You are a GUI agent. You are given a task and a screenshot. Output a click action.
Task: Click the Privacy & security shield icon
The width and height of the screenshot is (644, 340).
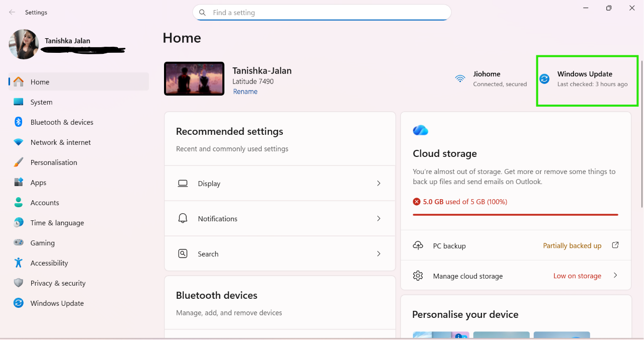click(19, 283)
